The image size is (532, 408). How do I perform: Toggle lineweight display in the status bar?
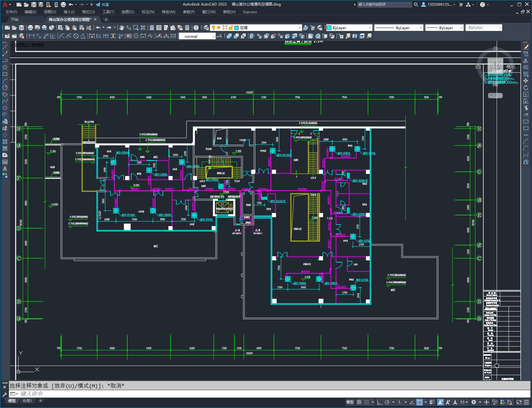click(432, 402)
